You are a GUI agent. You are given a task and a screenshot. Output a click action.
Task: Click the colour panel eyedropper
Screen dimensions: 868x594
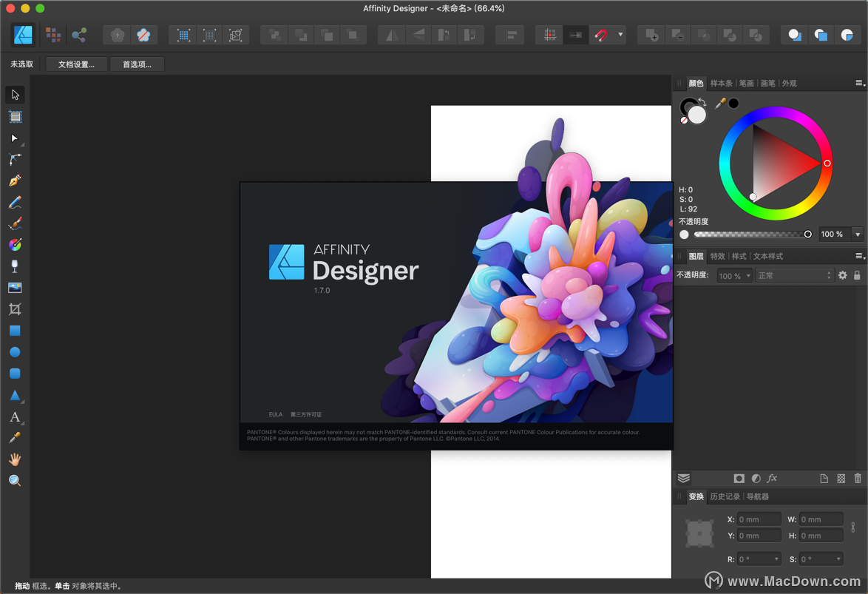(x=720, y=103)
